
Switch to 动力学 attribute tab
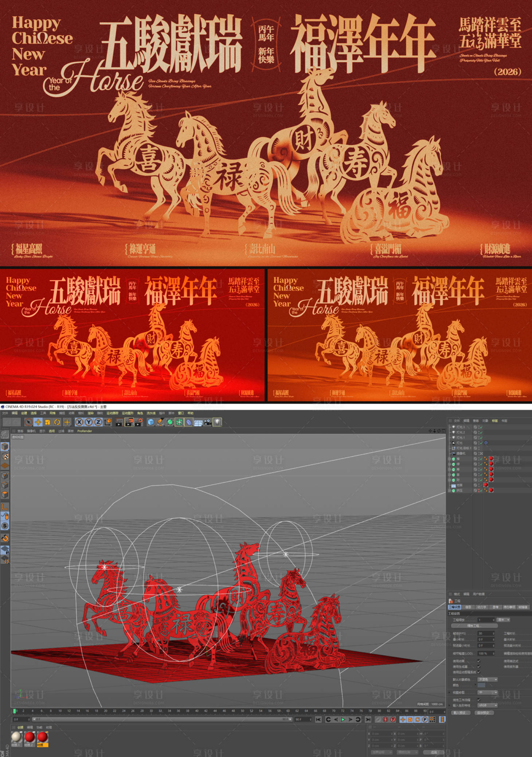[x=482, y=607]
